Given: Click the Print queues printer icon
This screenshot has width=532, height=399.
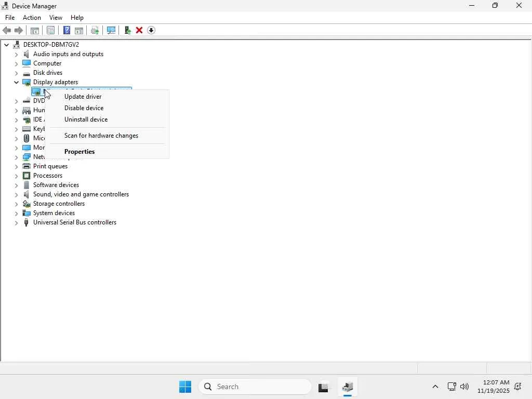Looking at the screenshot, I should [x=26, y=166].
